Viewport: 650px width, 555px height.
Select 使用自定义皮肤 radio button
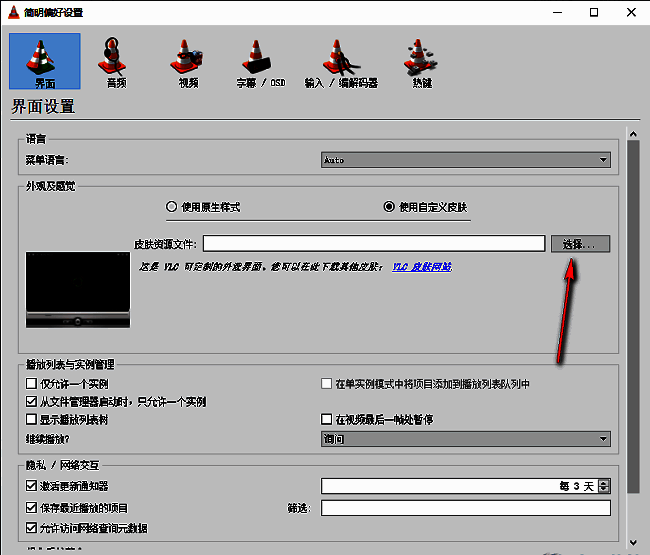tap(389, 206)
